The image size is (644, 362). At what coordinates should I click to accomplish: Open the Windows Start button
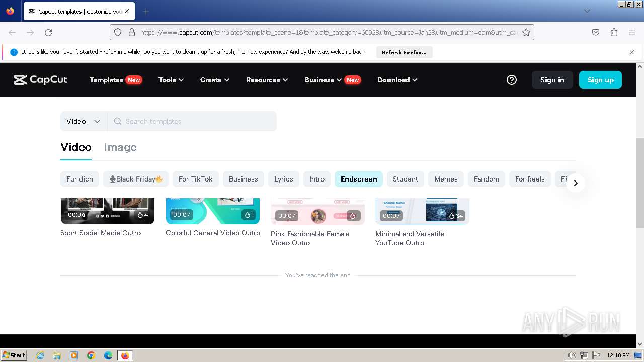(14, 355)
